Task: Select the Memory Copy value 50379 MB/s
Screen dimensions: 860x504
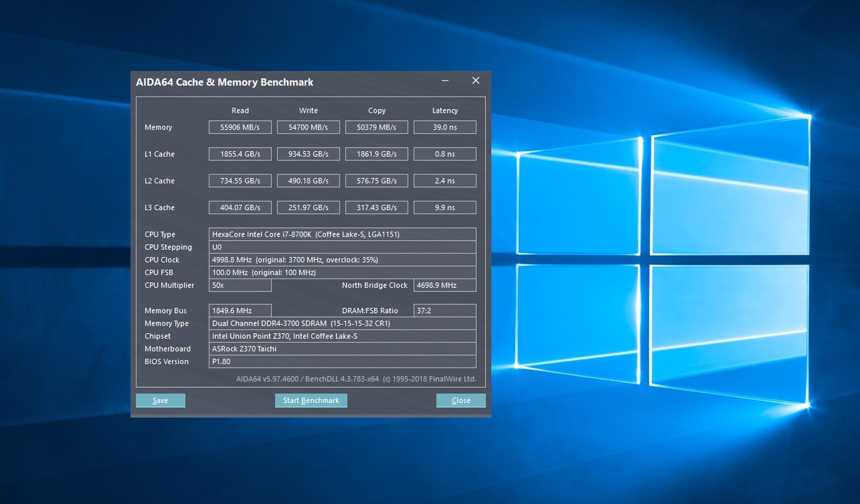Action: coord(377,127)
